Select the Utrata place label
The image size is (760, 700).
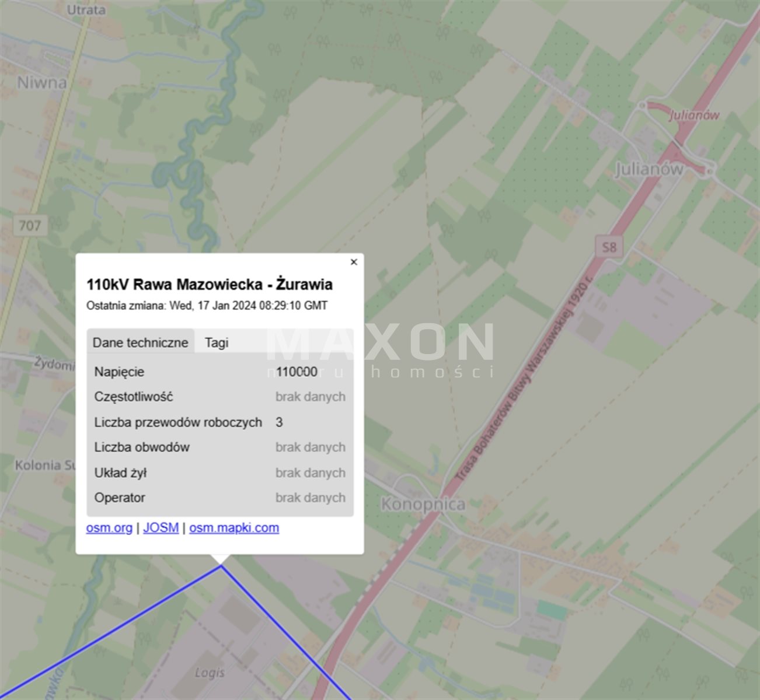[86, 10]
